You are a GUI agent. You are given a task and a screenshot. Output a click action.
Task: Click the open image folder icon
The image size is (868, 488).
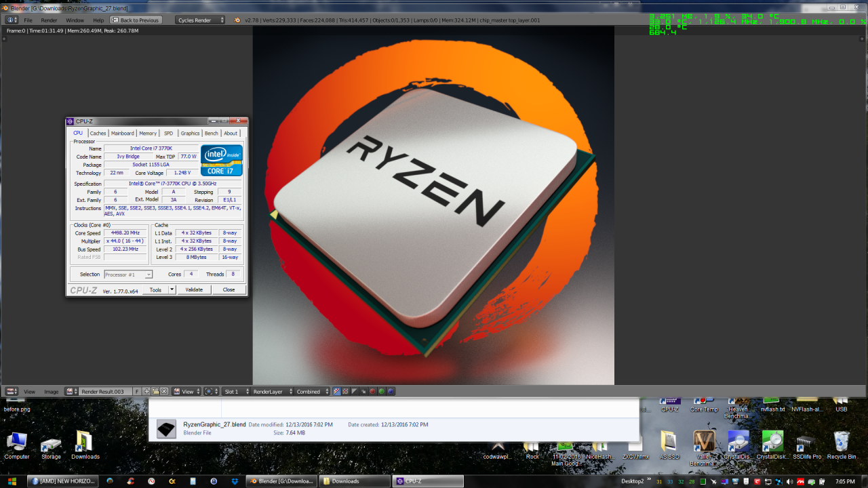tap(155, 391)
